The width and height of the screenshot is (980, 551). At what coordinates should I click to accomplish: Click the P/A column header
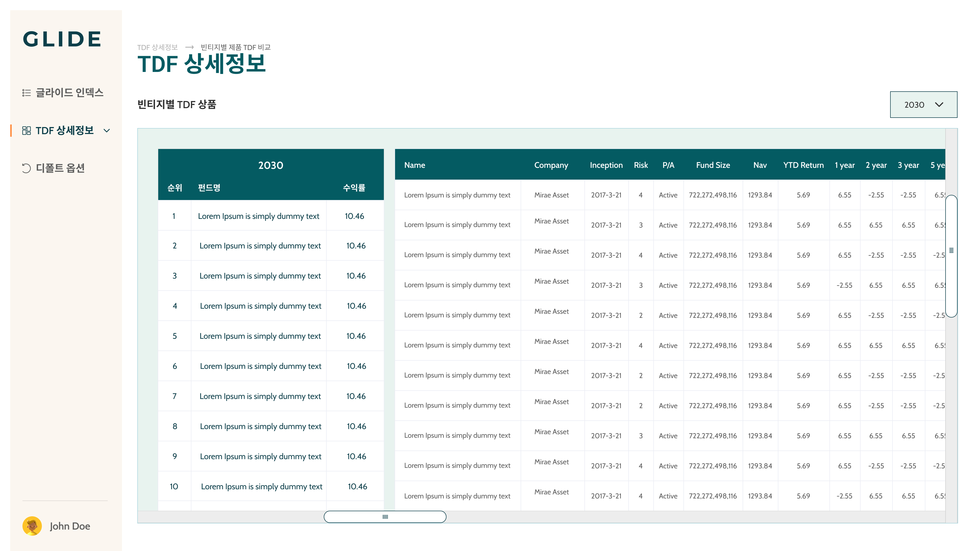(668, 165)
